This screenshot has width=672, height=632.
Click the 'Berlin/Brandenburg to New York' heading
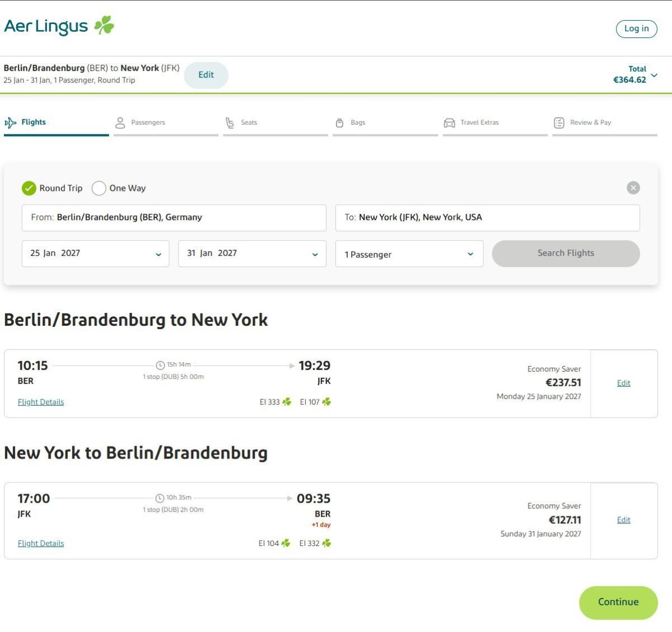136,320
